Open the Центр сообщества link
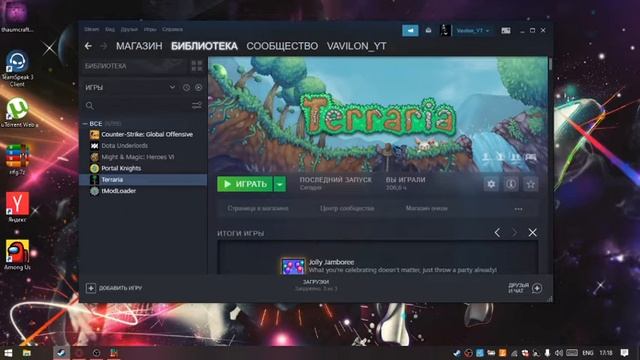Image resolution: width=640 pixels, height=360 pixels. tap(347, 208)
